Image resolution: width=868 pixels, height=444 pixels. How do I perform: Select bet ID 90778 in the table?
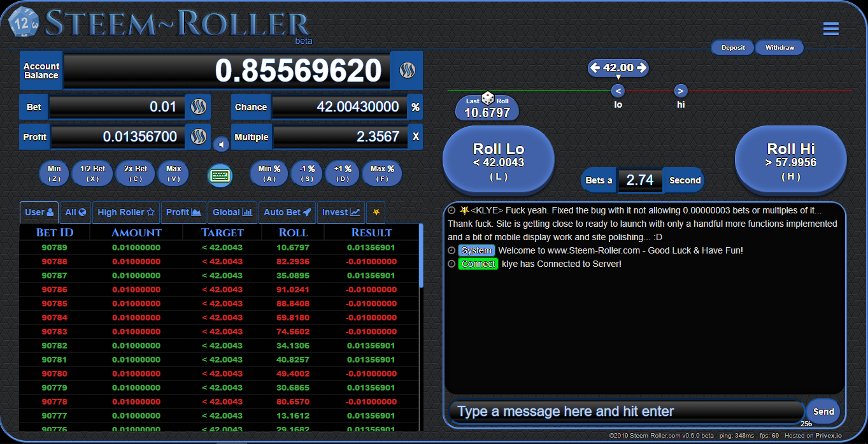click(55, 402)
